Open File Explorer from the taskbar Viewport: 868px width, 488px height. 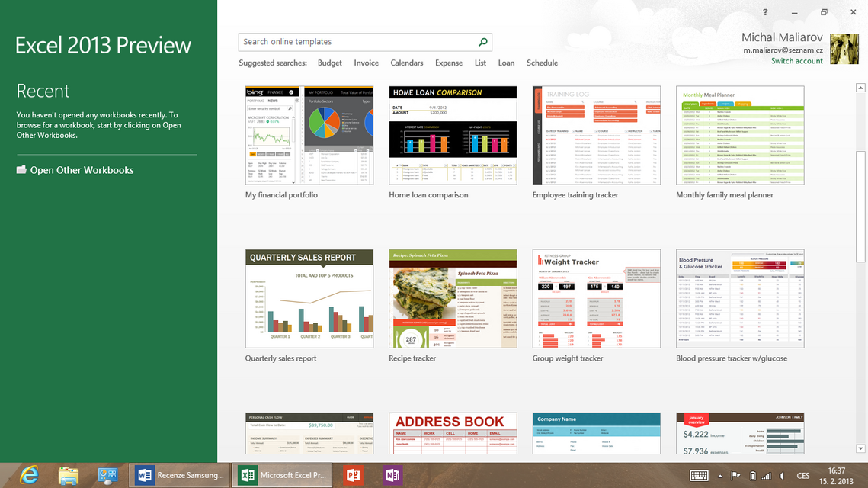tap(69, 475)
